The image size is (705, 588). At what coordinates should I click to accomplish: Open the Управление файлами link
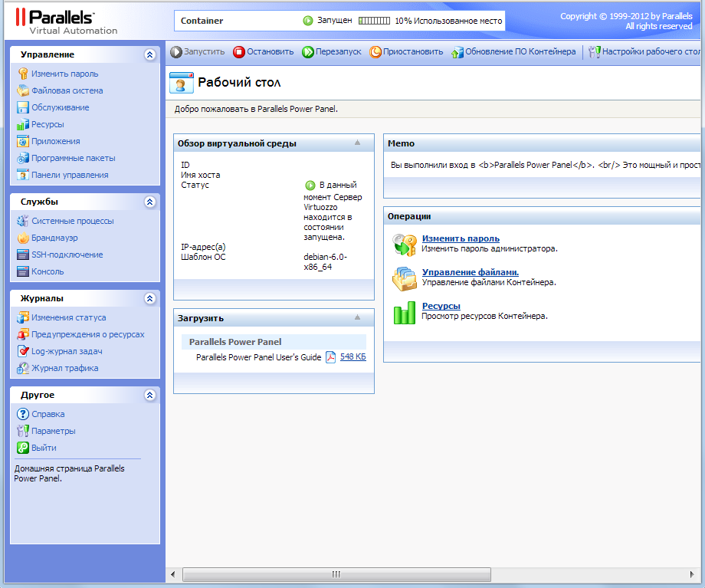tap(471, 272)
